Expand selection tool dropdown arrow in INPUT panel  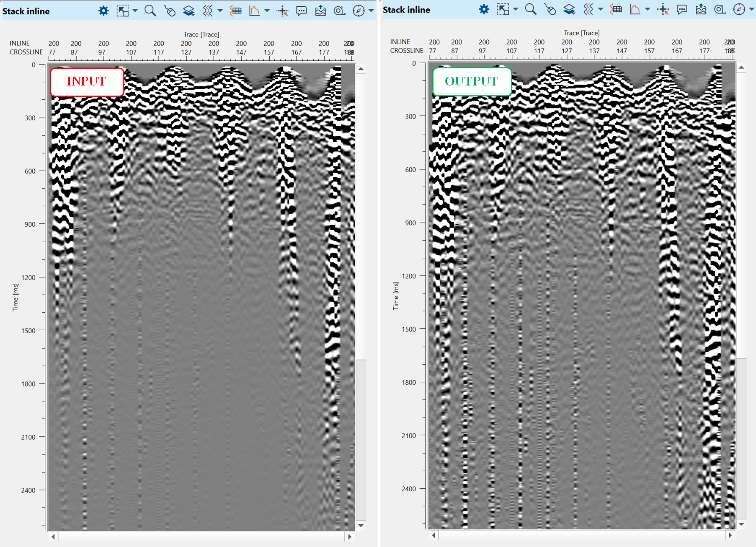coord(135,11)
